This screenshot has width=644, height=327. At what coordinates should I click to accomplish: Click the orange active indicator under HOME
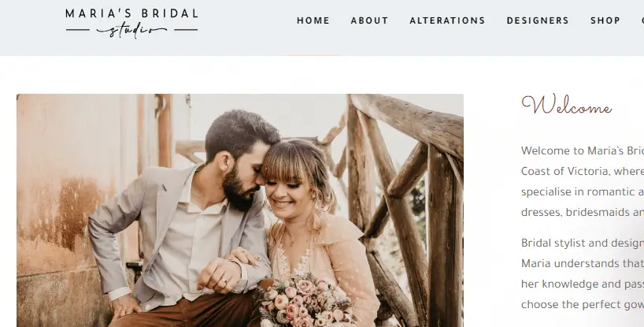click(x=313, y=54)
